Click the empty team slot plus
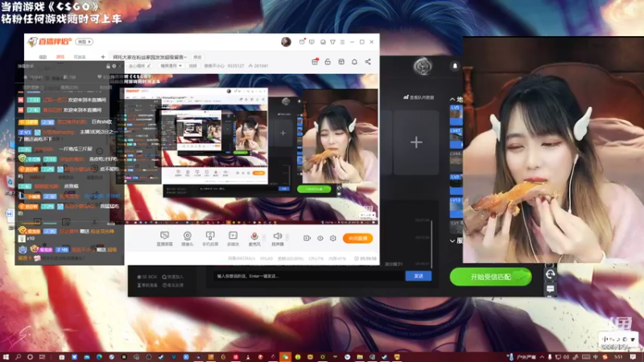Screen dimensions: 644x362 (416, 142)
